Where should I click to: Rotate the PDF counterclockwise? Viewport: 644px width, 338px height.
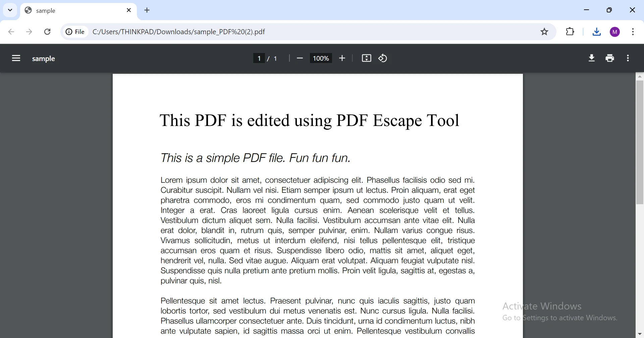(x=383, y=58)
